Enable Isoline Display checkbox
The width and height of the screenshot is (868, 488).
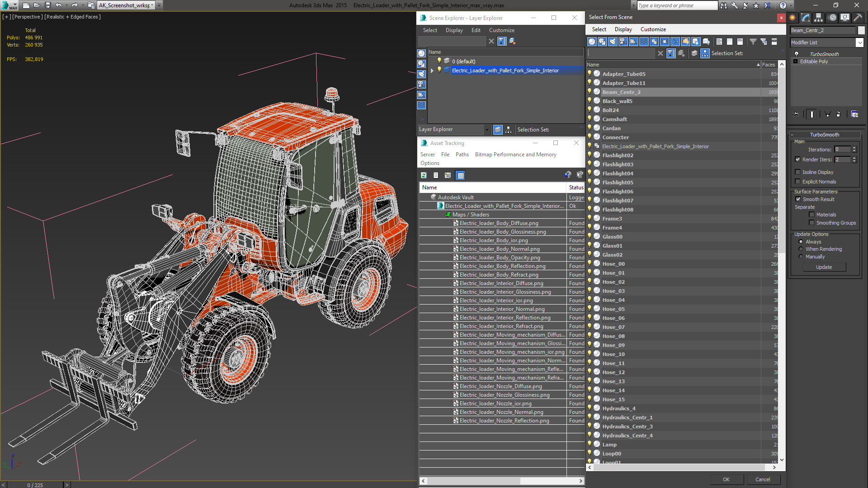coord(797,172)
